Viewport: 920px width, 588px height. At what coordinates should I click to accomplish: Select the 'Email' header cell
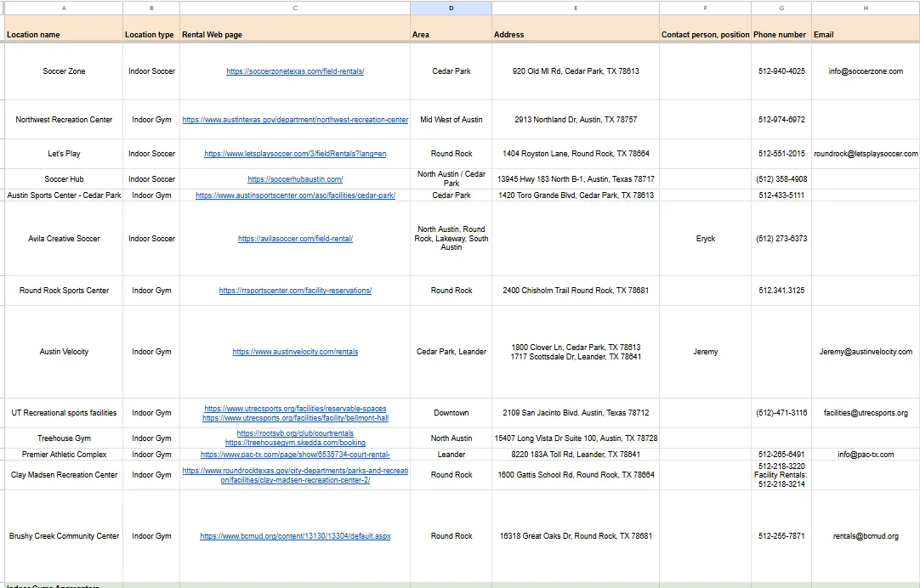(866, 28)
